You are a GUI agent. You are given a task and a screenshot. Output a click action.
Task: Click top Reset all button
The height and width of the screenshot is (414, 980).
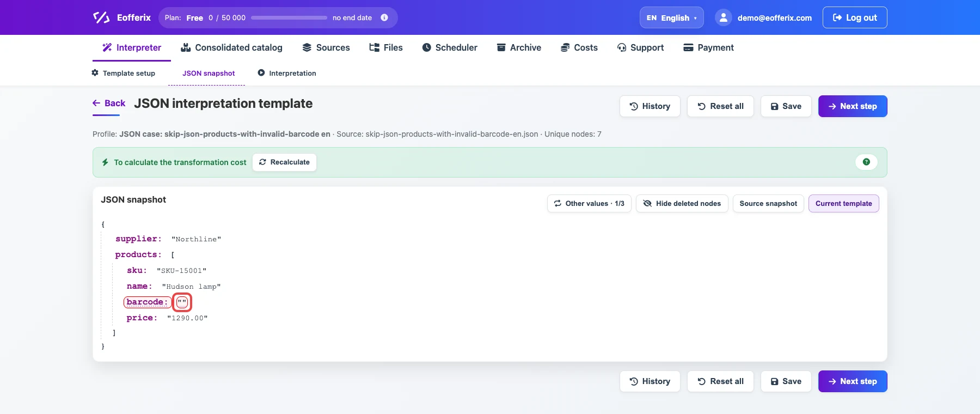[x=720, y=106]
